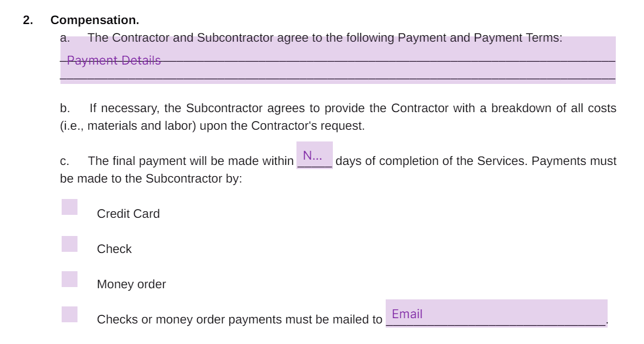
Task: Click the Email input field
Action: click(496, 313)
